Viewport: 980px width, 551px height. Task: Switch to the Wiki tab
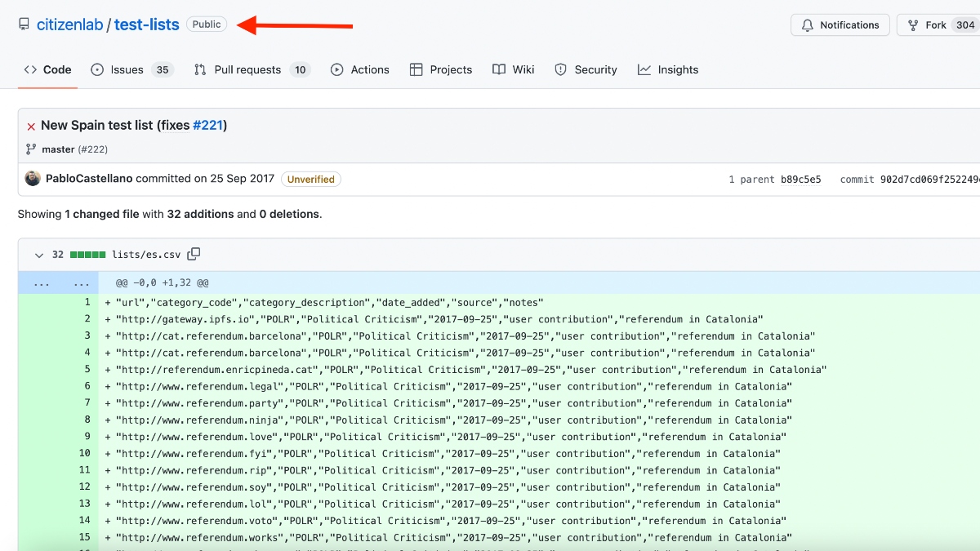pyautogui.click(x=514, y=69)
